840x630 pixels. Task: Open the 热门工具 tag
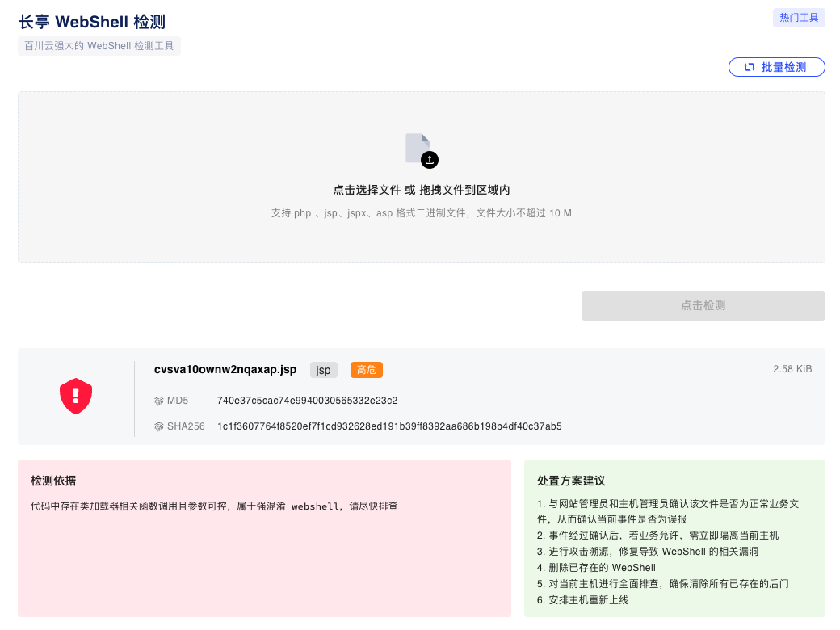(799, 17)
